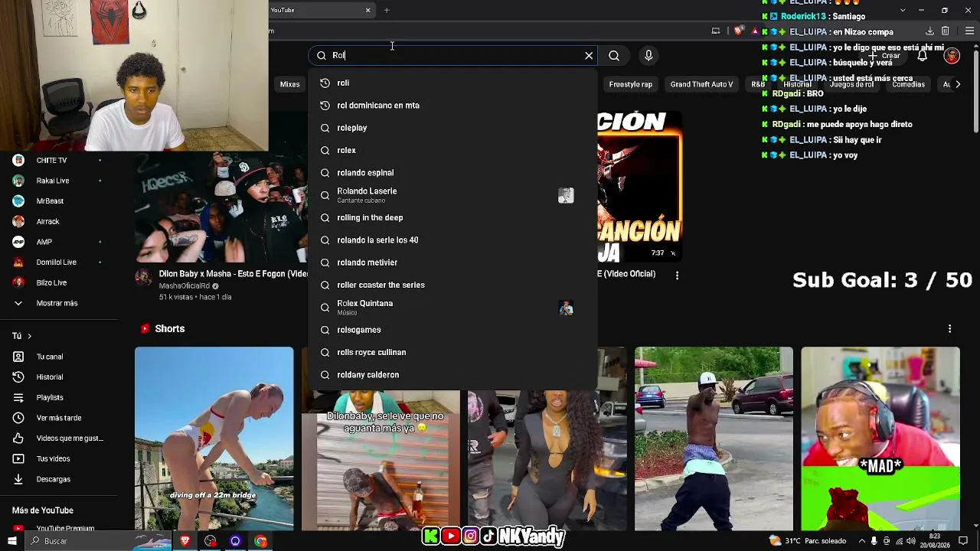
Task: Open options for Video Oficial video
Action: coord(677,275)
